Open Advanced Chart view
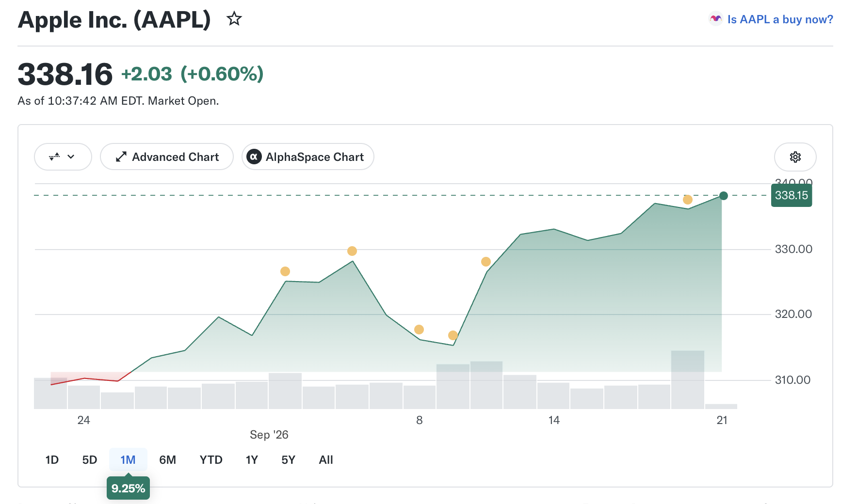 tap(167, 157)
